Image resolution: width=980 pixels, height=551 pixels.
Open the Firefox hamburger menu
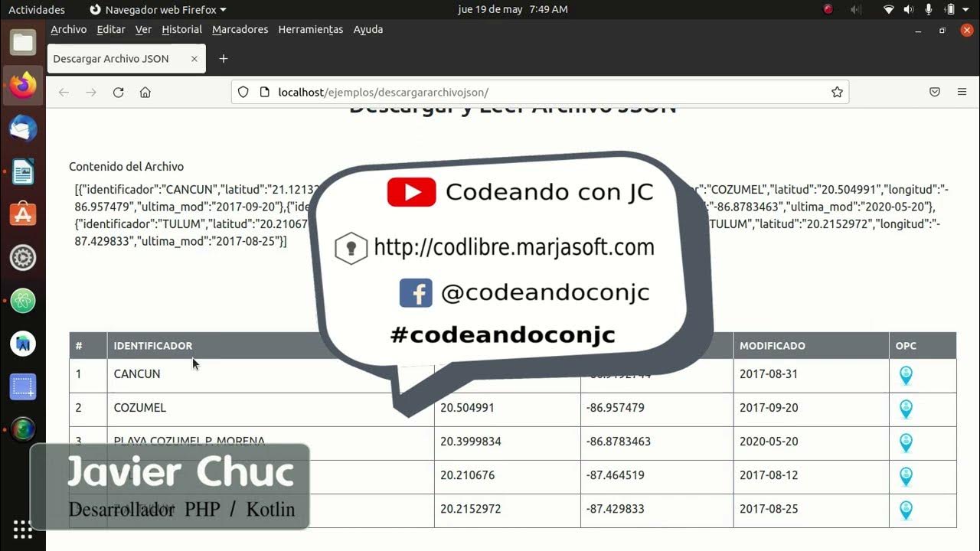pyautogui.click(x=962, y=93)
